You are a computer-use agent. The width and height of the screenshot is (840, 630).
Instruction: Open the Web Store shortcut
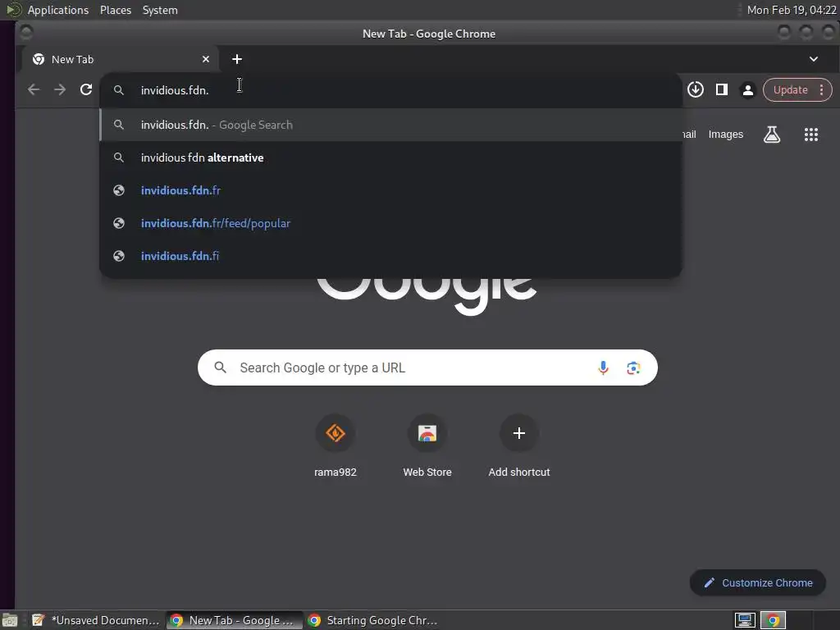(x=427, y=445)
